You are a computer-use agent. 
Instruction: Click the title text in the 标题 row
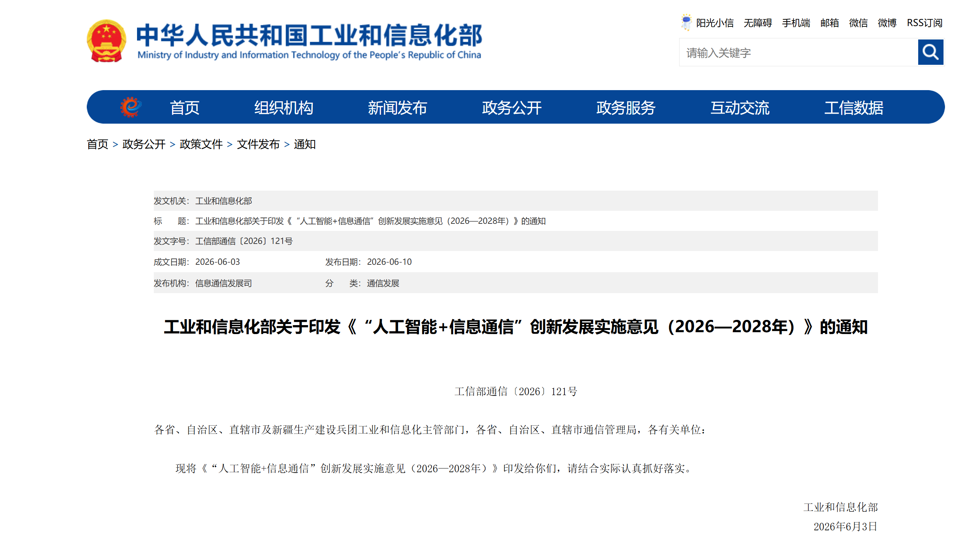(x=370, y=221)
